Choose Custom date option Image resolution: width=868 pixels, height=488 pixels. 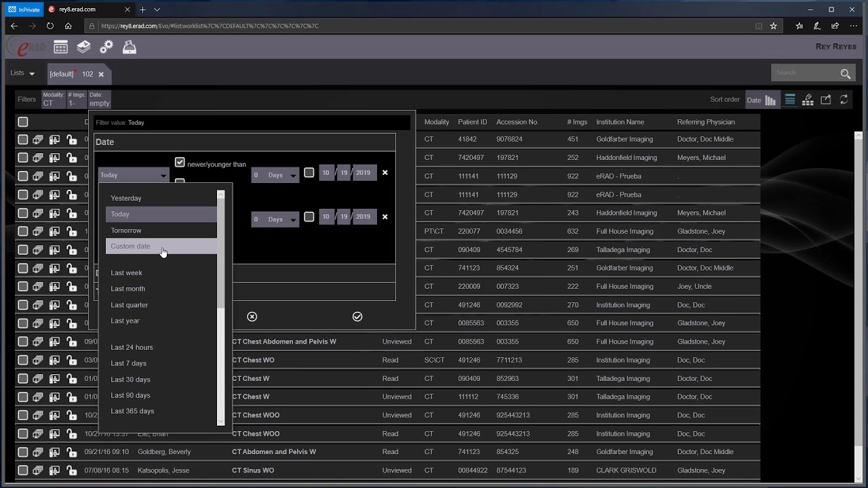pyautogui.click(x=161, y=246)
